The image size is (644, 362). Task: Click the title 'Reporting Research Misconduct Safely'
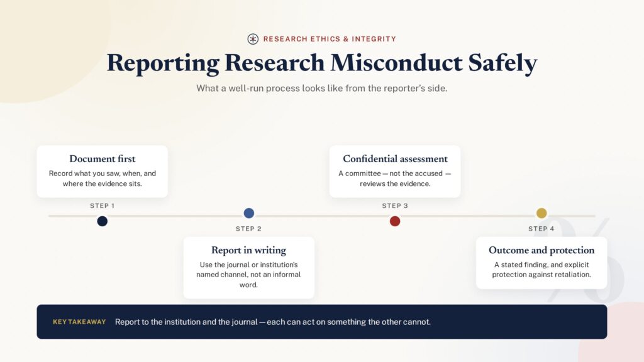321,63
